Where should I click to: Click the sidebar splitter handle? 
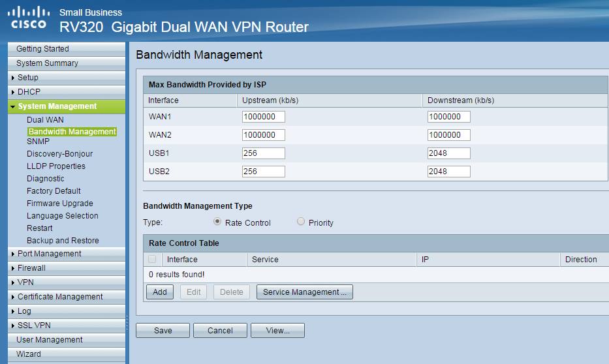(x=127, y=323)
